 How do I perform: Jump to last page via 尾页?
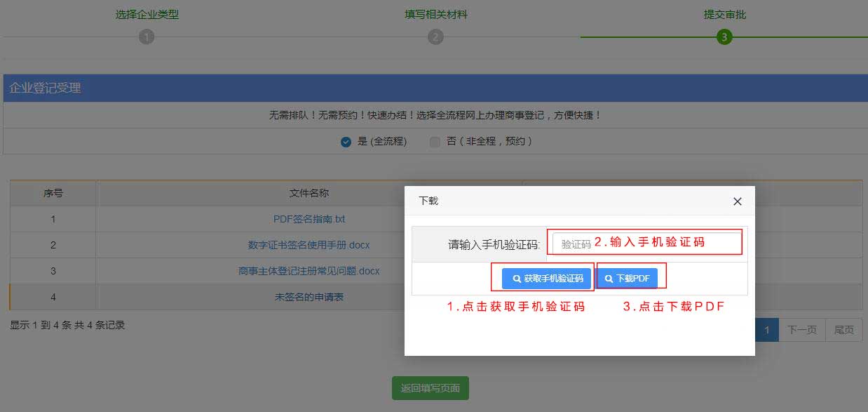coord(843,329)
